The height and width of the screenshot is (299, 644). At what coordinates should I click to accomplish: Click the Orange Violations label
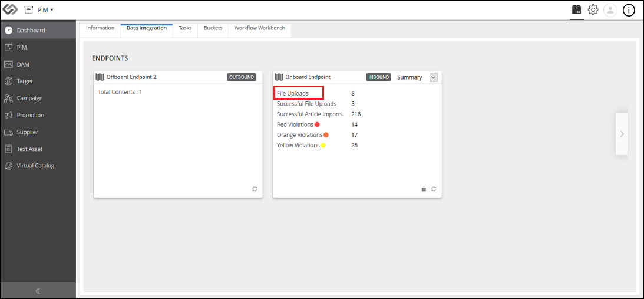coord(300,135)
